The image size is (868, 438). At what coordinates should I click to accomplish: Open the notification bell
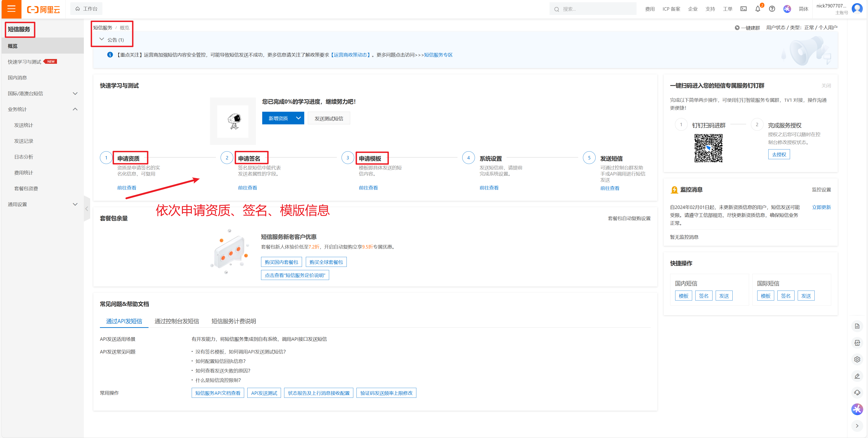pos(758,9)
